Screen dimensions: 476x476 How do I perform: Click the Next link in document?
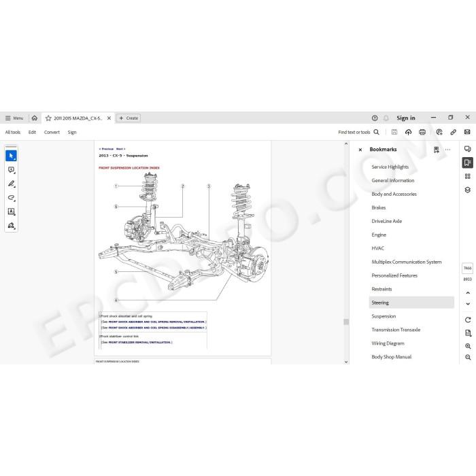tap(120, 149)
